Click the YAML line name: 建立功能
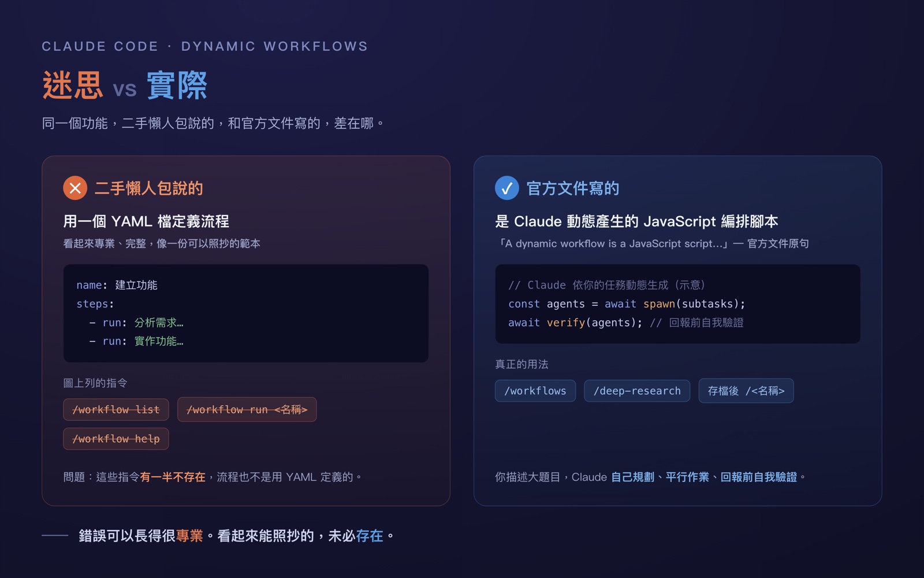The image size is (924, 578). point(117,285)
